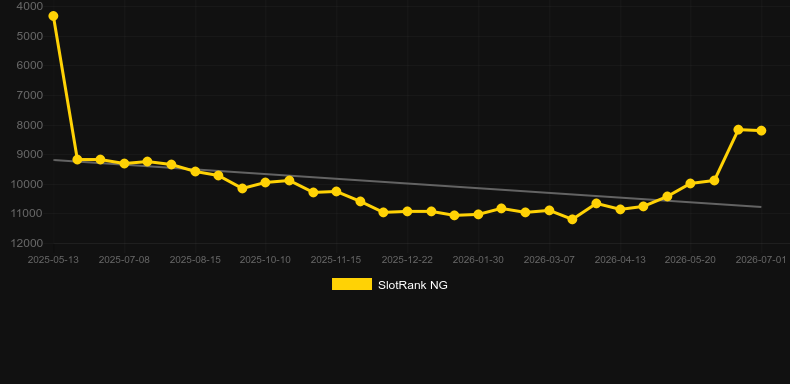Select the data point above 2025-07-08

pyautogui.click(x=124, y=163)
